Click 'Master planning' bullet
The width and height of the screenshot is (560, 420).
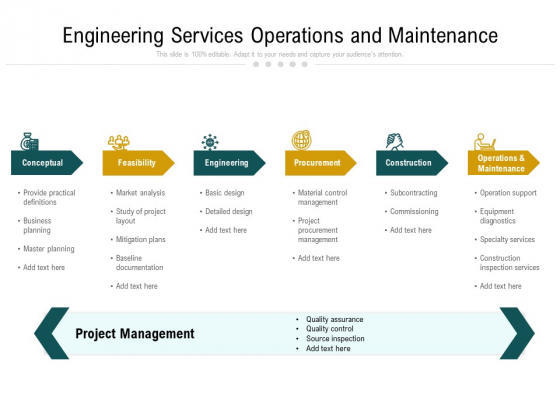49,249
